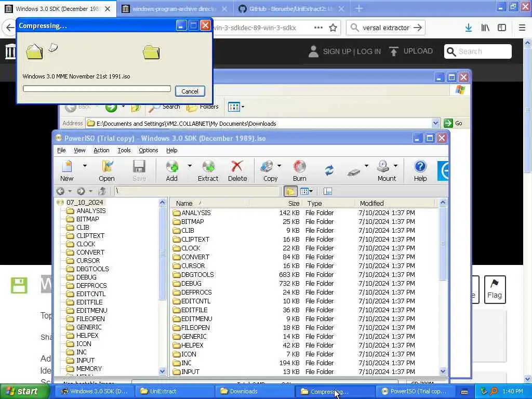Open Copy button dropdown arrow in PowerISO
This screenshot has width=532, height=399.
click(x=279, y=166)
